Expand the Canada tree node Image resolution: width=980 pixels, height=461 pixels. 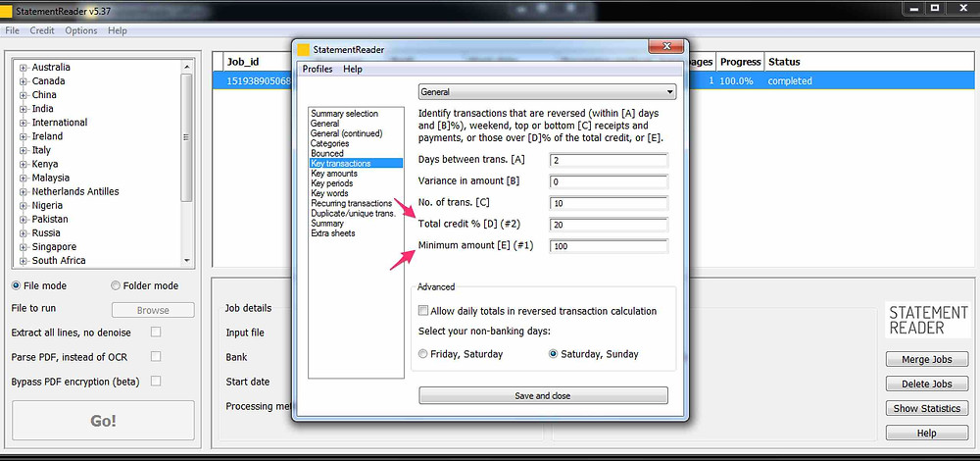coord(24,81)
